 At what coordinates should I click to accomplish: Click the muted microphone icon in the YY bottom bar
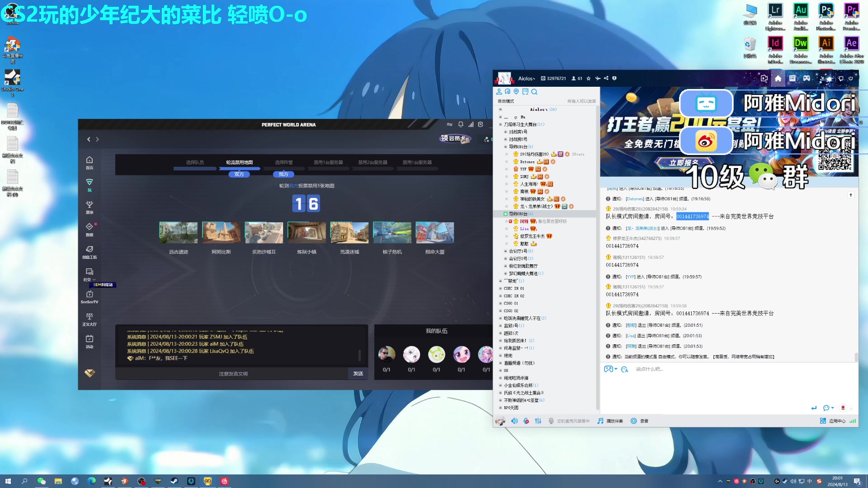[526, 421]
